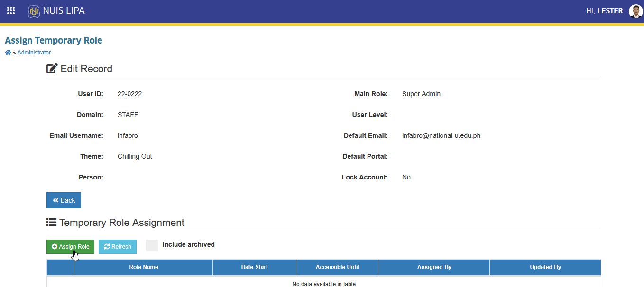Sort by Assigned By column header
The image size is (644, 287).
point(434,267)
